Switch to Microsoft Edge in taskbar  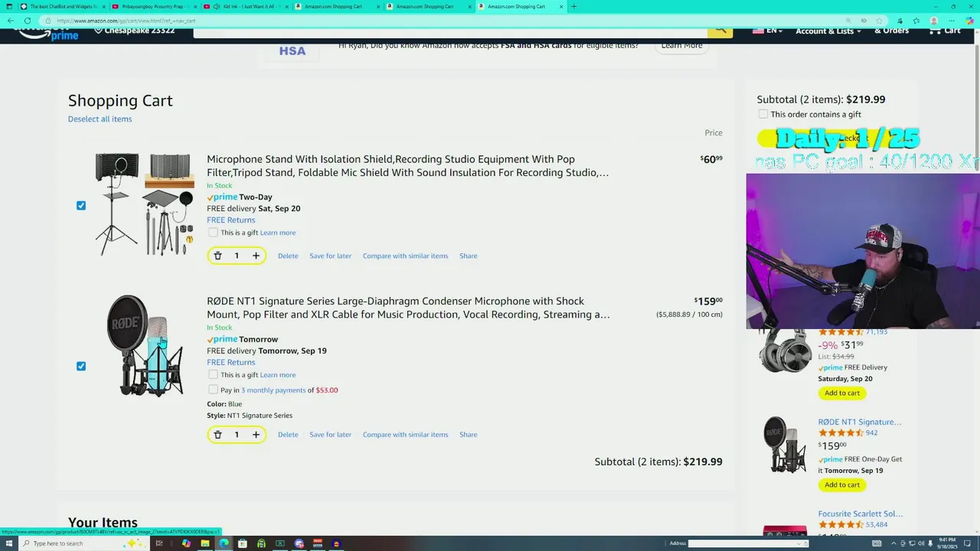224,543
